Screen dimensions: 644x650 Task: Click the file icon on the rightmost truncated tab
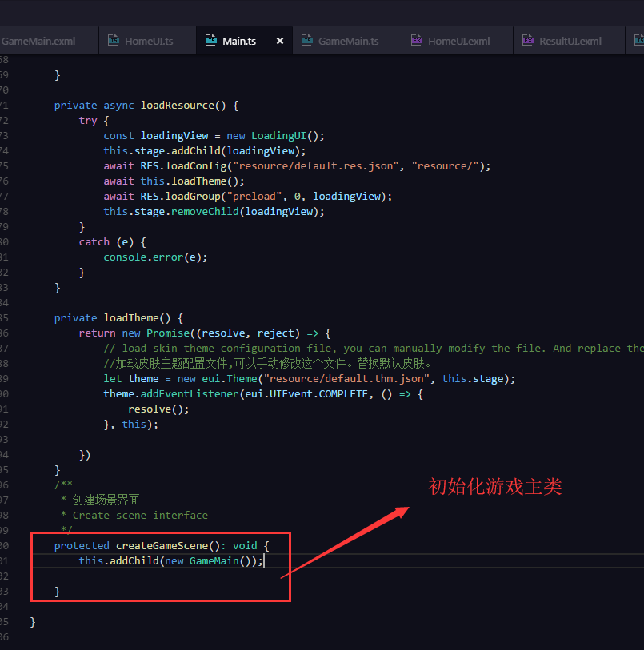[x=638, y=39]
